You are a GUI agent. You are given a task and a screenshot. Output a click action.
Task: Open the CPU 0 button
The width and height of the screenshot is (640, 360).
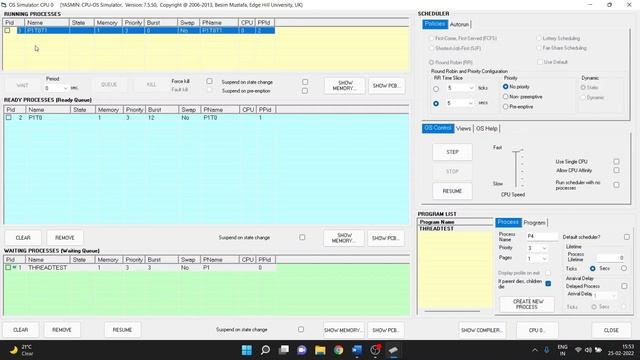pyautogui.click(x=537, y=330)
